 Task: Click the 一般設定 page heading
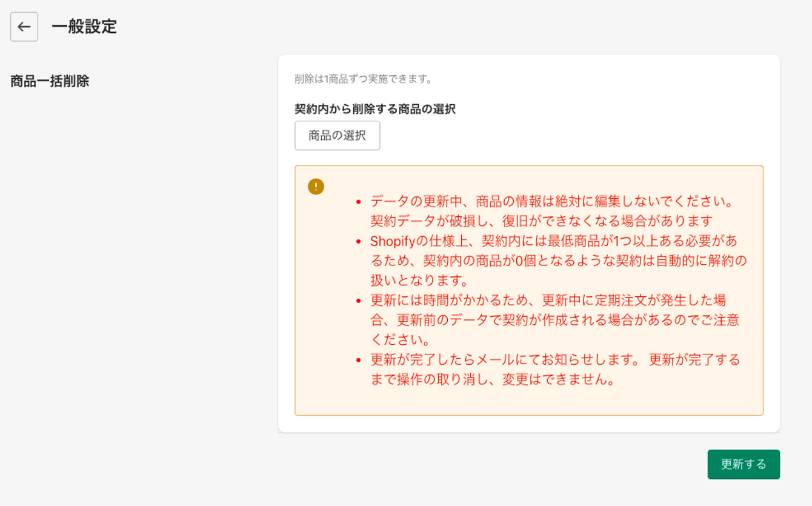pos(84,27)
